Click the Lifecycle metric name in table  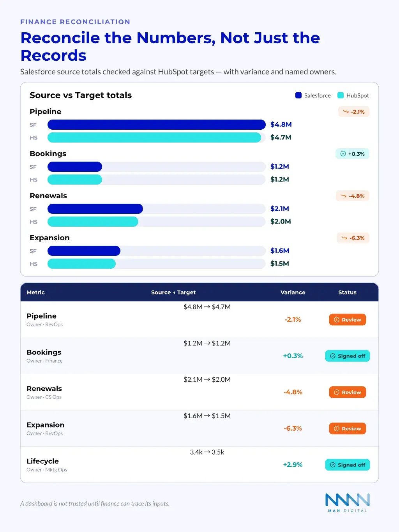(42, 461)
